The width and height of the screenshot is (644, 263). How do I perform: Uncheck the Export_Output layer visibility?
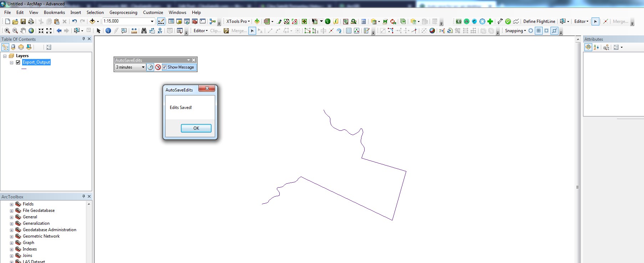(18, 62)
